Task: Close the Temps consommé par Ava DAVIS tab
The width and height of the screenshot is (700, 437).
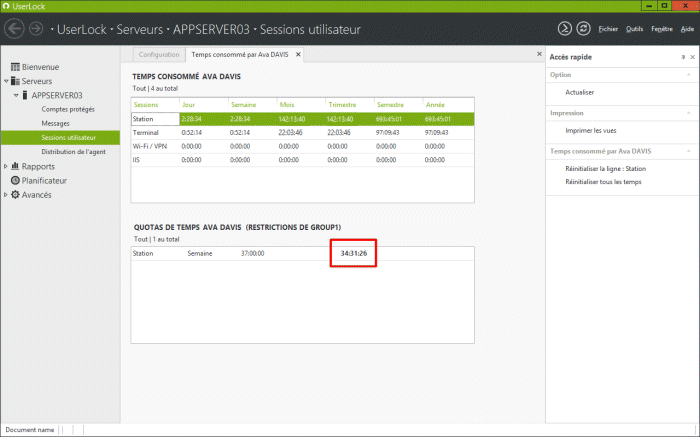Action: (298, 54)
